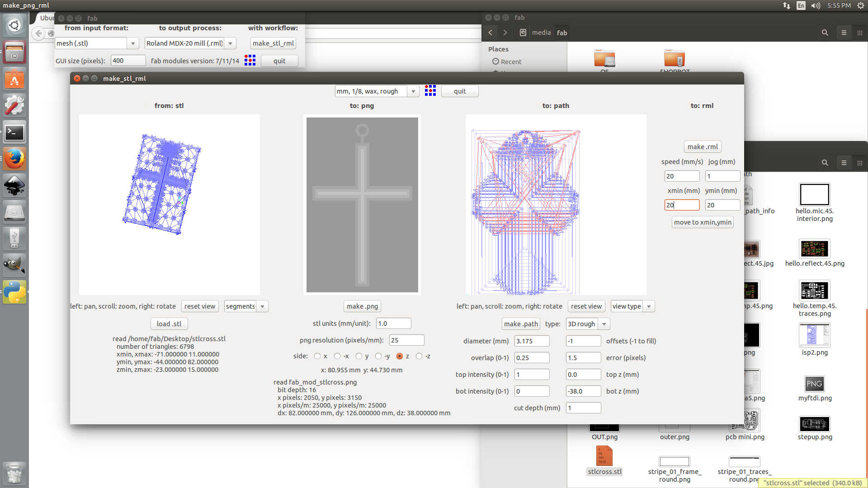Click fab logo icon in make_stl_rml toolbar
The image size is (868, 488).
click(430, 91)
